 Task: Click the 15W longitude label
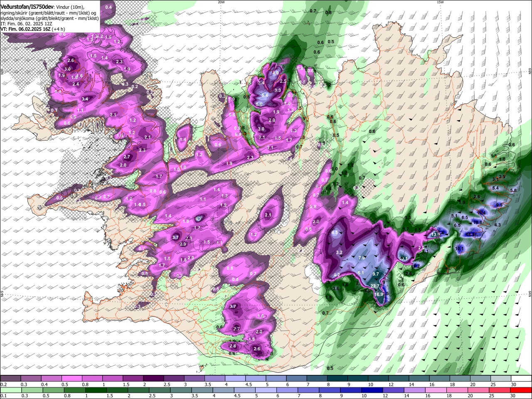440,2
